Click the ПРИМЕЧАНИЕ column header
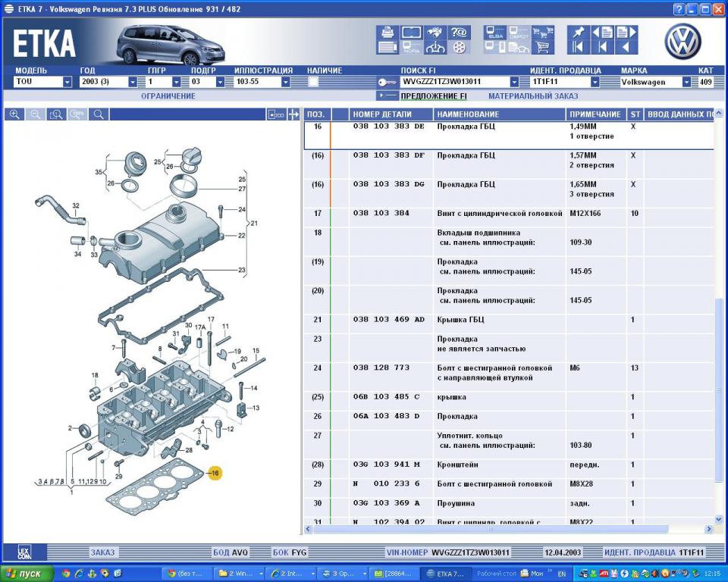728x582 pixels. [596, 114]
